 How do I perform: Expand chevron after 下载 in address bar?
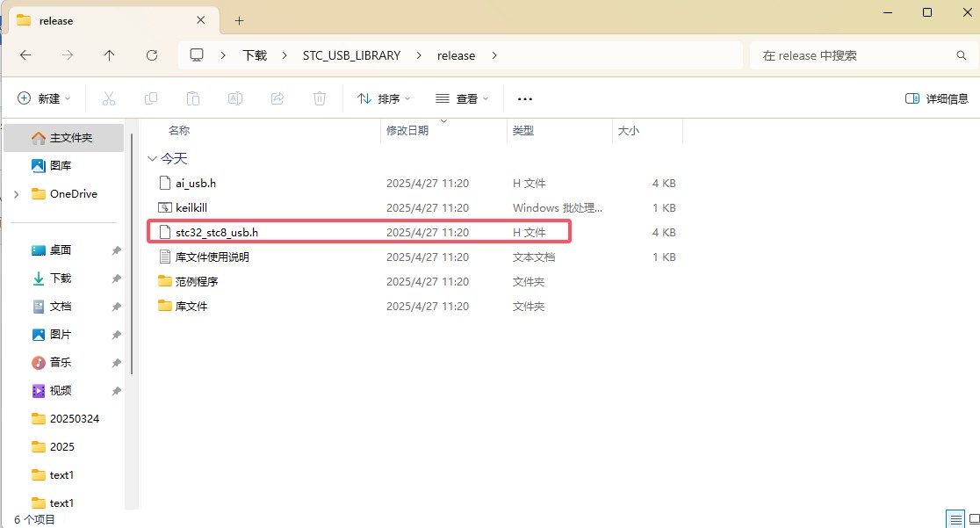point(285,55)
